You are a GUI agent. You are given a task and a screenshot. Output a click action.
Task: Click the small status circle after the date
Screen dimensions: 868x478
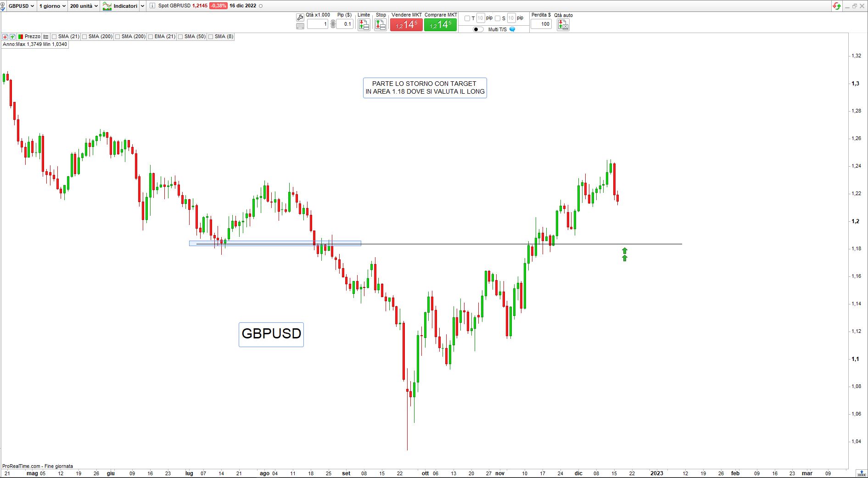(261, 6)
